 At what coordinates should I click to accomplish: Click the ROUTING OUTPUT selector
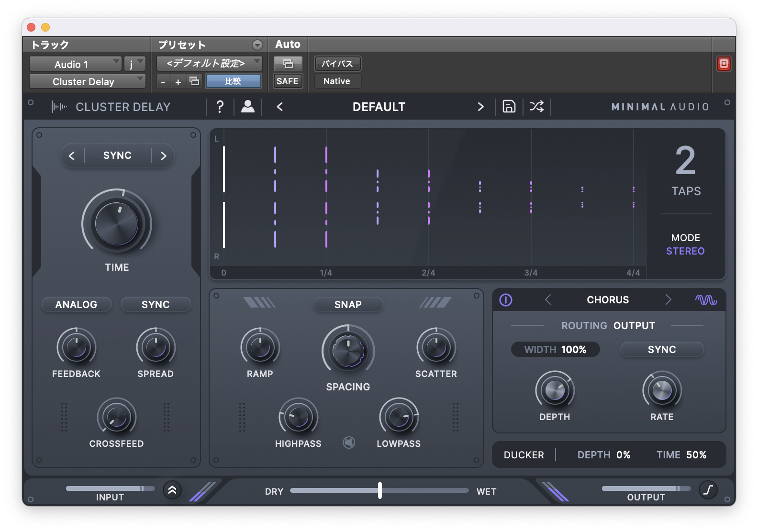coord(608,326)
